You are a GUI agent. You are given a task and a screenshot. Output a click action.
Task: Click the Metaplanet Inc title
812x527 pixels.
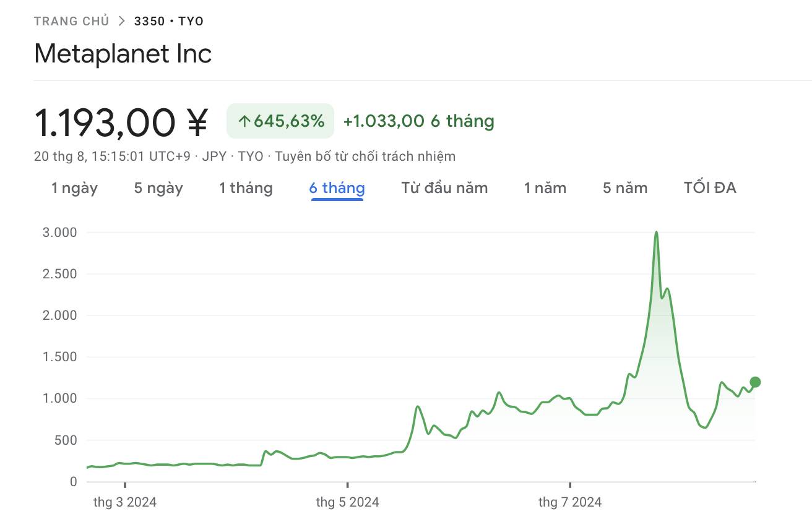pos(123,54)
